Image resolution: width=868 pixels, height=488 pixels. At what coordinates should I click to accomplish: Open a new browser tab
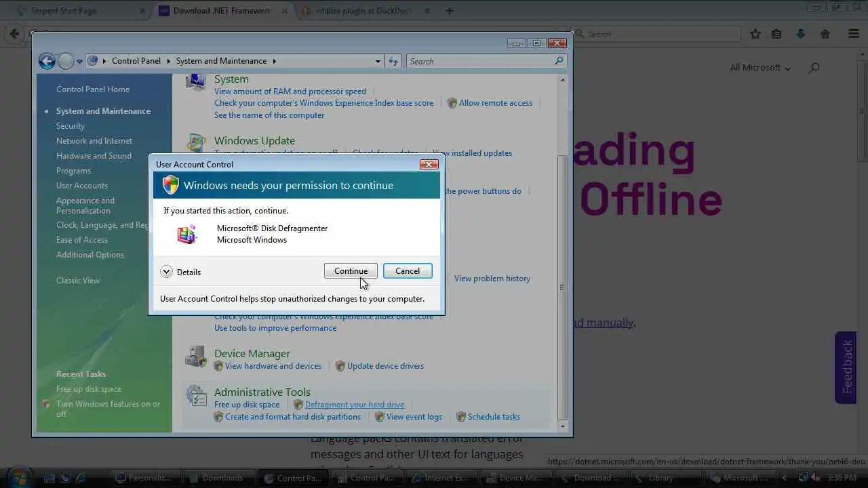tap(450, 11)
